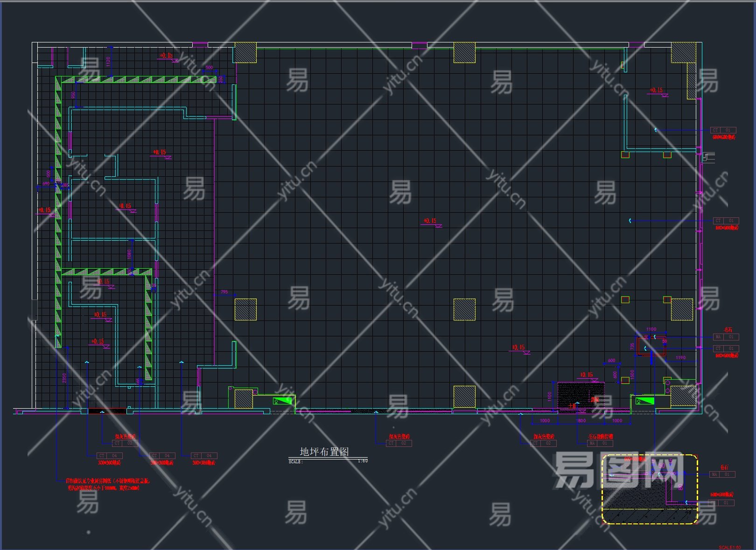Select the 1500 dimension text
The height and width of the screenshot is (550, 756).
(632, 375)
